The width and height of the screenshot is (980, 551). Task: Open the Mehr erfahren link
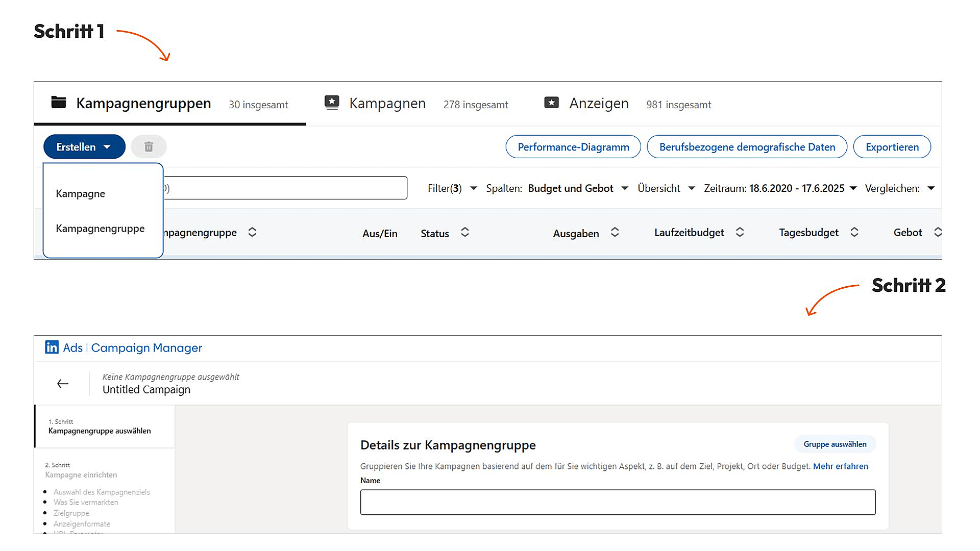pyautogui.click(x=840, y=466)
